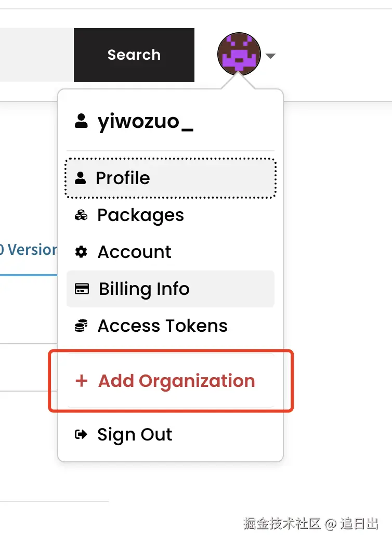The height and width of the screenshot is (544, 392).
Task: Click the Sign Out arrow icon
Action: [81, 435]
